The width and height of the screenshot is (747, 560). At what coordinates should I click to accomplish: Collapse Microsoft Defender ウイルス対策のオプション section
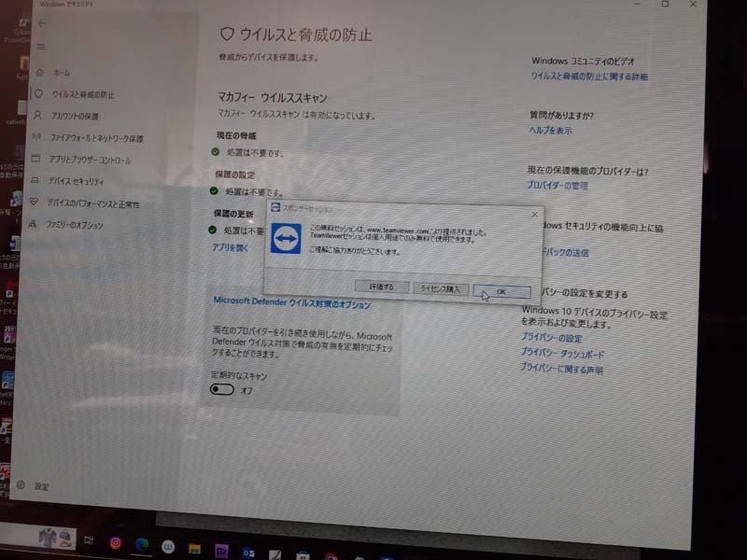point(291,302)
